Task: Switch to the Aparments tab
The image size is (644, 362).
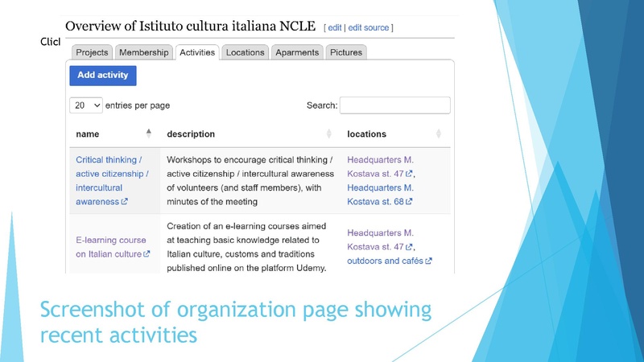Action: (297, 52)
